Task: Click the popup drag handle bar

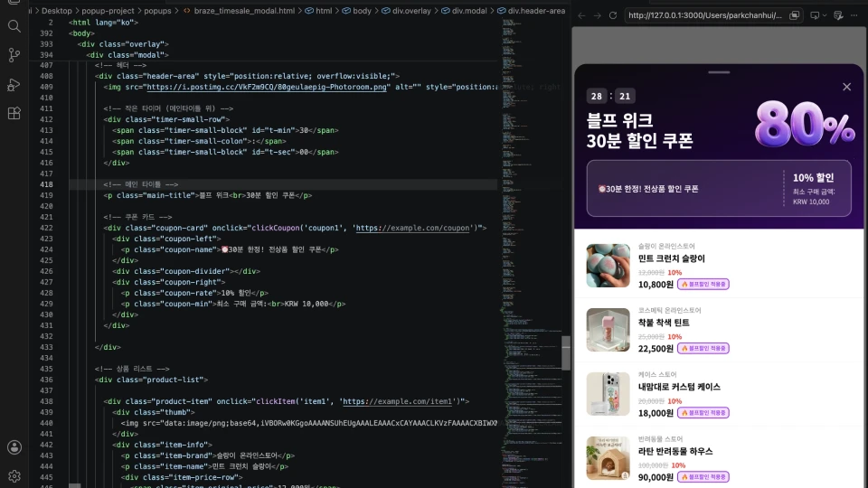Action: point(719,72)
